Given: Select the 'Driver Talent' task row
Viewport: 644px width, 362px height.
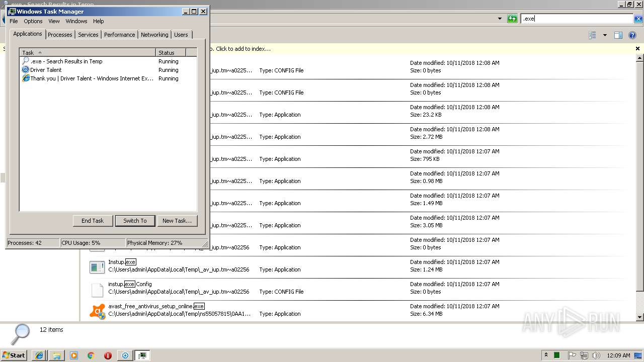Looking at the screenshot, I should coord(108,69).
